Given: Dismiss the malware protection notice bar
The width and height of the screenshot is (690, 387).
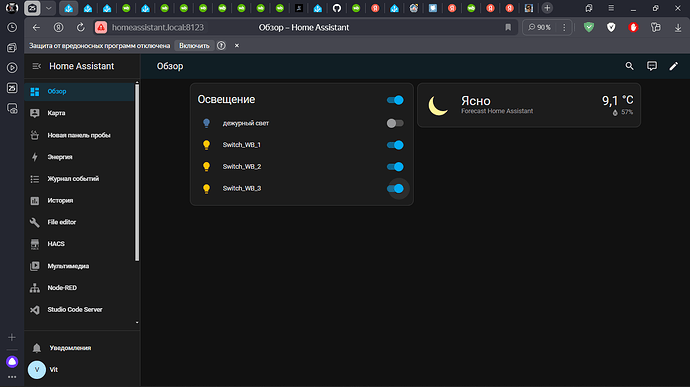Looking at the screenshot, I should [237, 46].
